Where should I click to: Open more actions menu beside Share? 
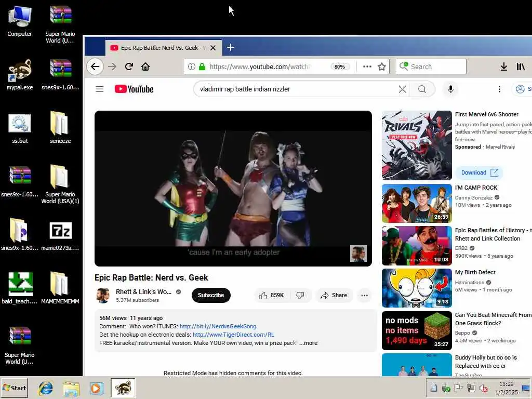364,295
